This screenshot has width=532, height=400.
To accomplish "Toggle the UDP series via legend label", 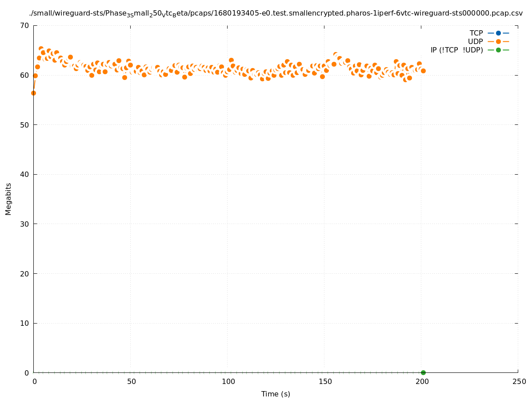I will (475, 41).
